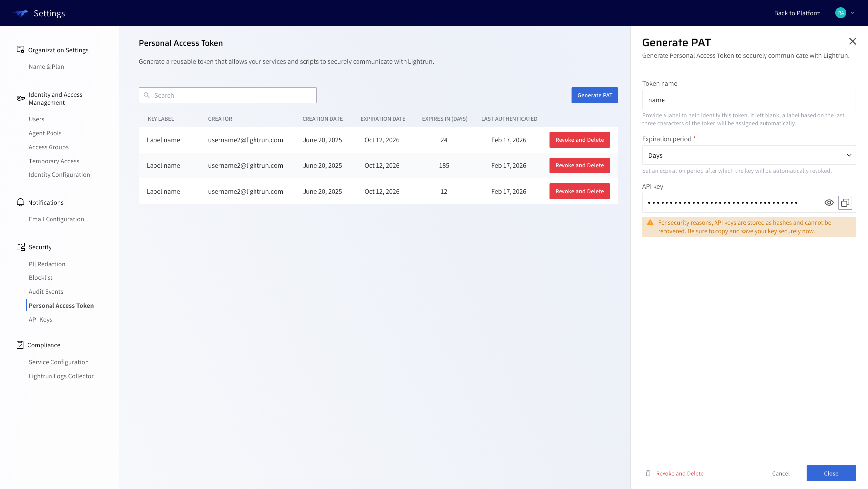Sort by EXPIRES IN (DAYS) column header
Image resolution: width=868 pixels, height=489 pixels.
pyautogui.click(x=445, y=119)
